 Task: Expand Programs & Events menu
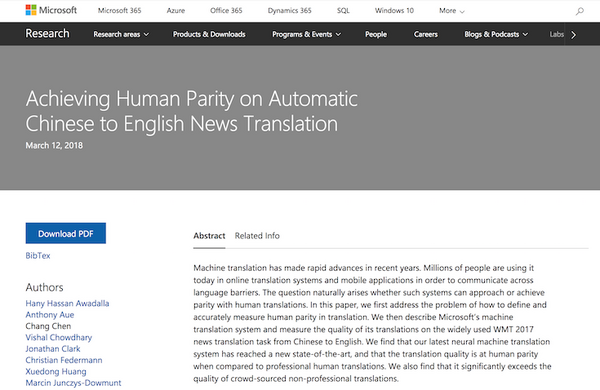click(306, 34)
